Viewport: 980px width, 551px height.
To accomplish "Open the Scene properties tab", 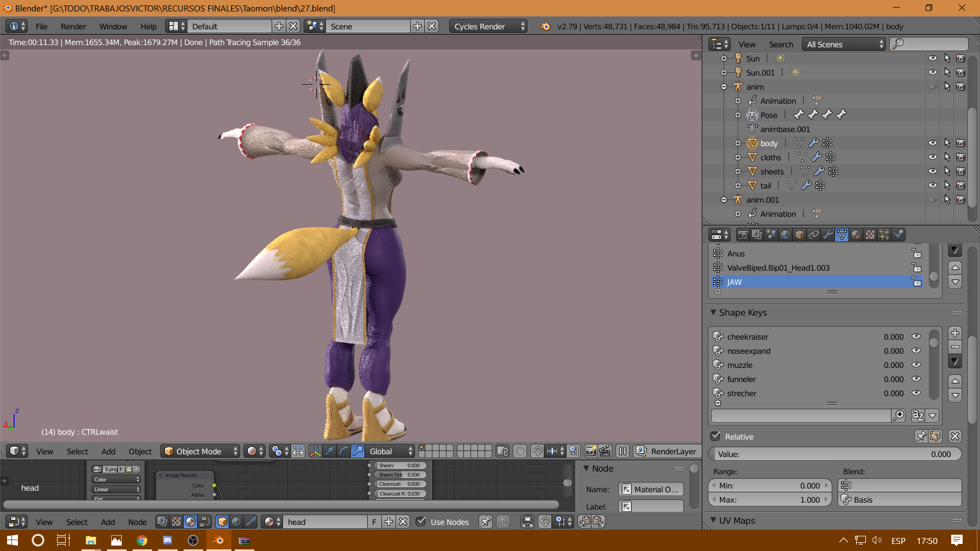I will (x=771, y=235).
